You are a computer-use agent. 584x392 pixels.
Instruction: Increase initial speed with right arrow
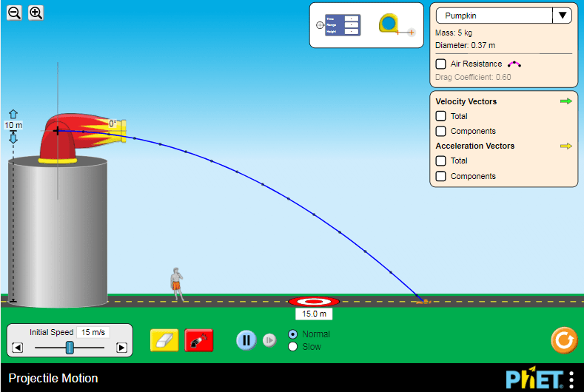(122, 348)
